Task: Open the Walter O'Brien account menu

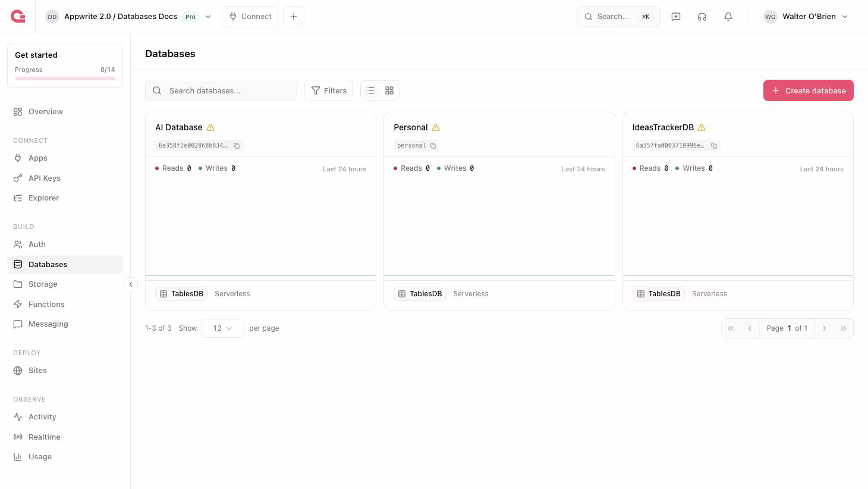Action: point(806,17)
